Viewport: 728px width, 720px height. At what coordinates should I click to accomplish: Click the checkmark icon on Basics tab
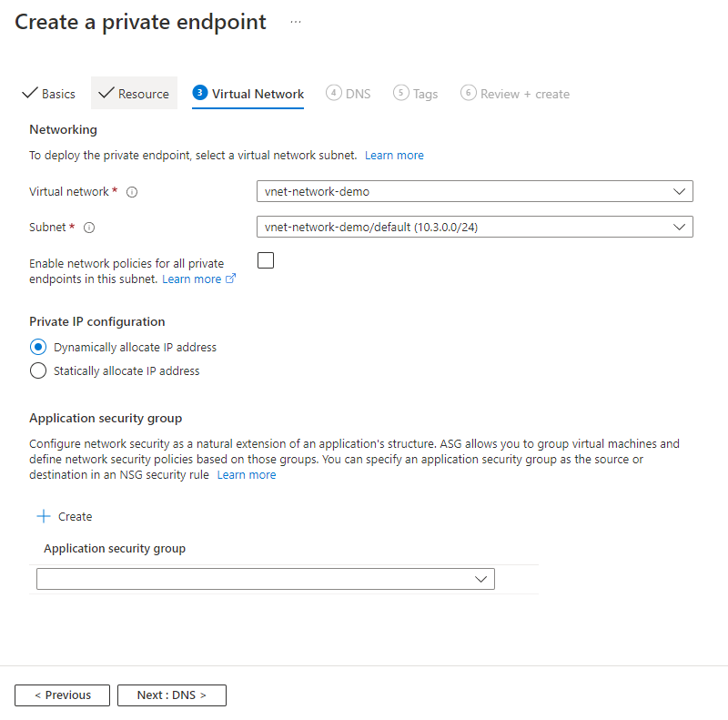click(x=29, y=94)
